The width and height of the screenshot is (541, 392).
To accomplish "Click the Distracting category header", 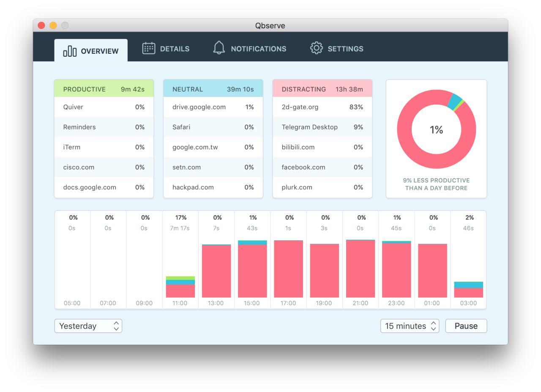I will pos(322,89).
